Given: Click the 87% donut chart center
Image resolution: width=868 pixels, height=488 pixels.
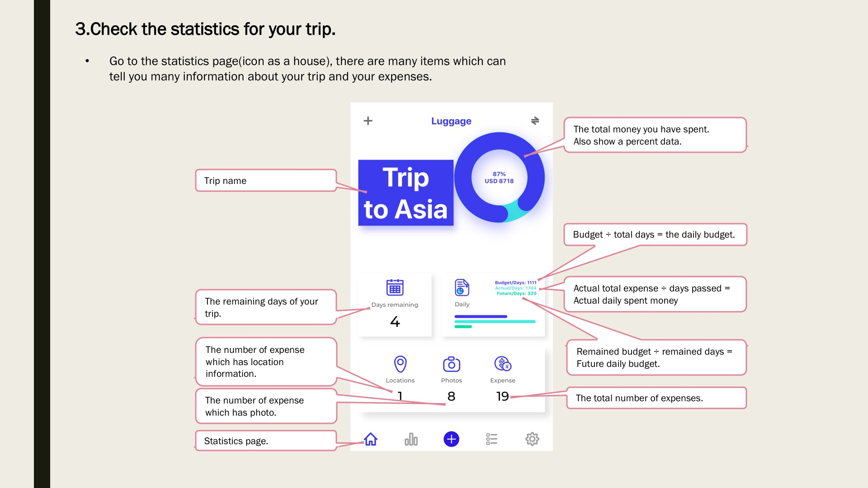Looking at the screenshot, I should [x=499, y=178].
